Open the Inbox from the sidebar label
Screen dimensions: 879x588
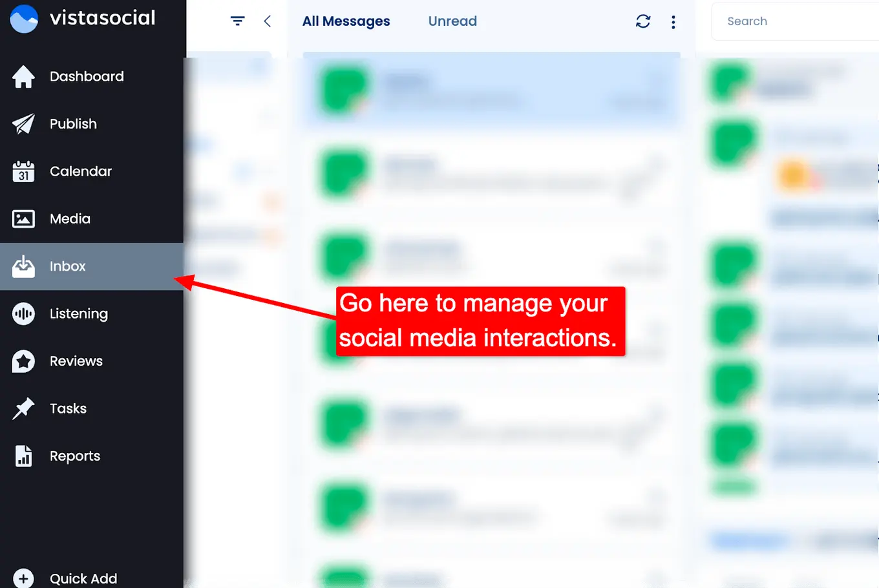pos(68,266)
